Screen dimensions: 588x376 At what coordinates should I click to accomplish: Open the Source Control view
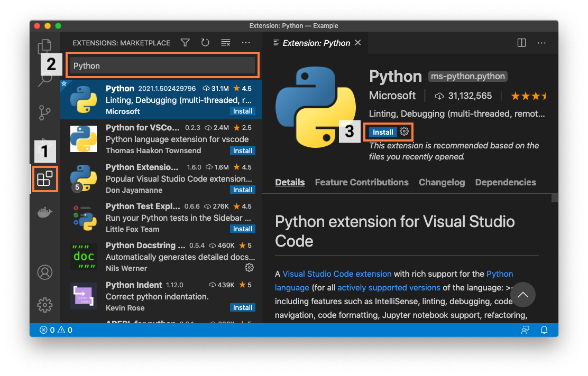coord(44,112)
